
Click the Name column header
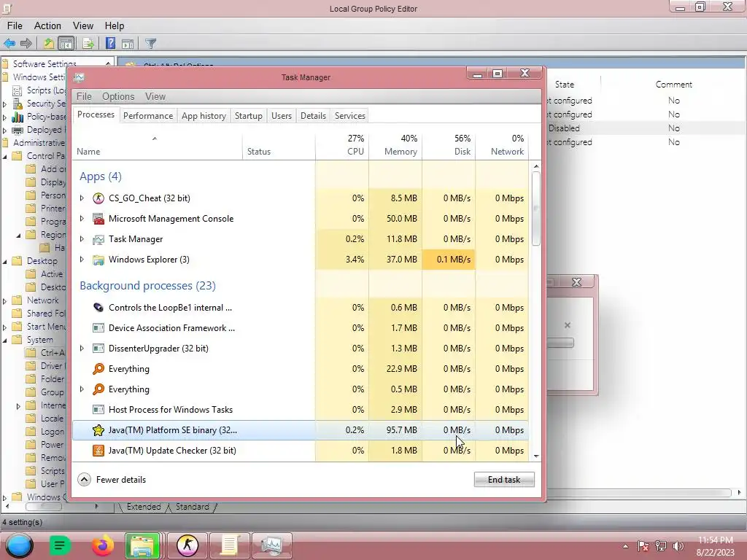pos(158,145)
